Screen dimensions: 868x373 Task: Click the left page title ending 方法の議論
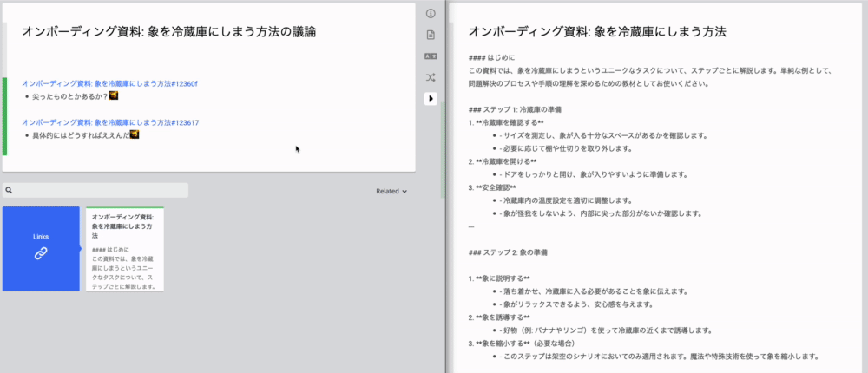coord(169,31)
